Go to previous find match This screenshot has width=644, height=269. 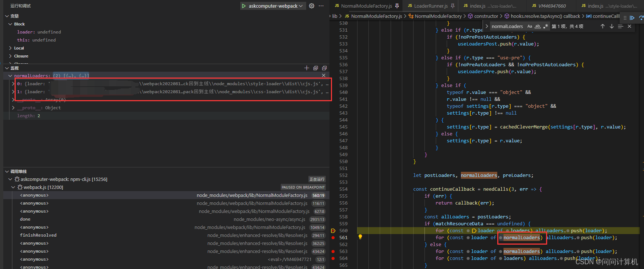click(x=602, y=26)
